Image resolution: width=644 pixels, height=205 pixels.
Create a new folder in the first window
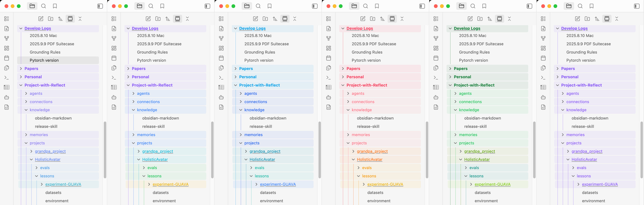[x=51, y=19]
